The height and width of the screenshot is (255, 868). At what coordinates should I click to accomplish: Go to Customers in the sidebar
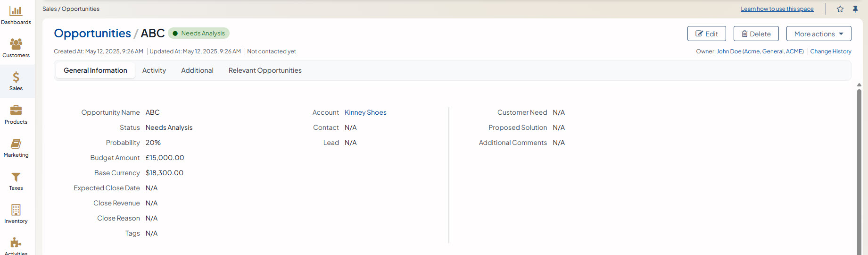[16, 44]
